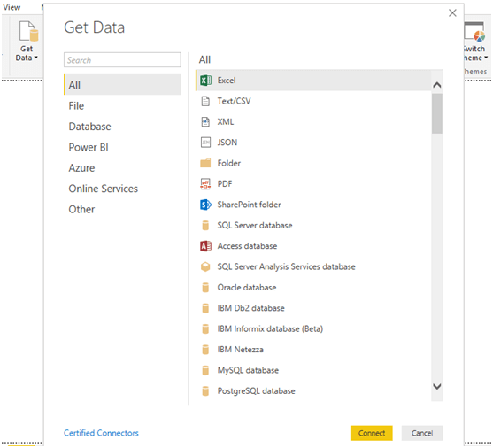Click the Search input field
Image resolution: width=493 pixels, height=448 pixels.
(x=122, y=60)
